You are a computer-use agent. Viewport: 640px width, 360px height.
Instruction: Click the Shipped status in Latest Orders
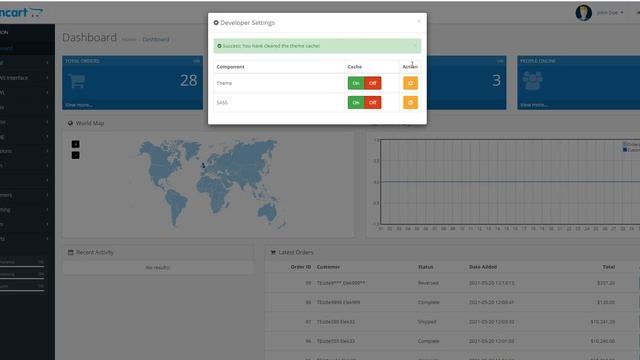[427, 322]
